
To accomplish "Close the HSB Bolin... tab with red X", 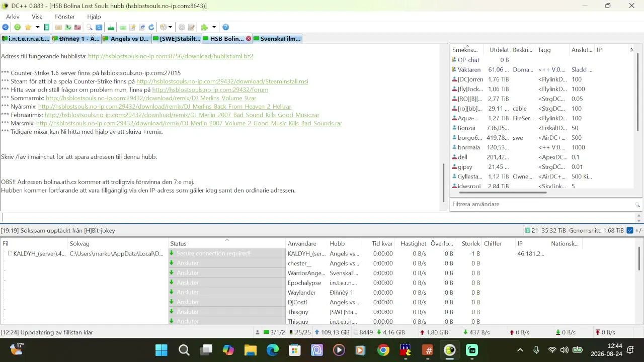I will [249, 39].
